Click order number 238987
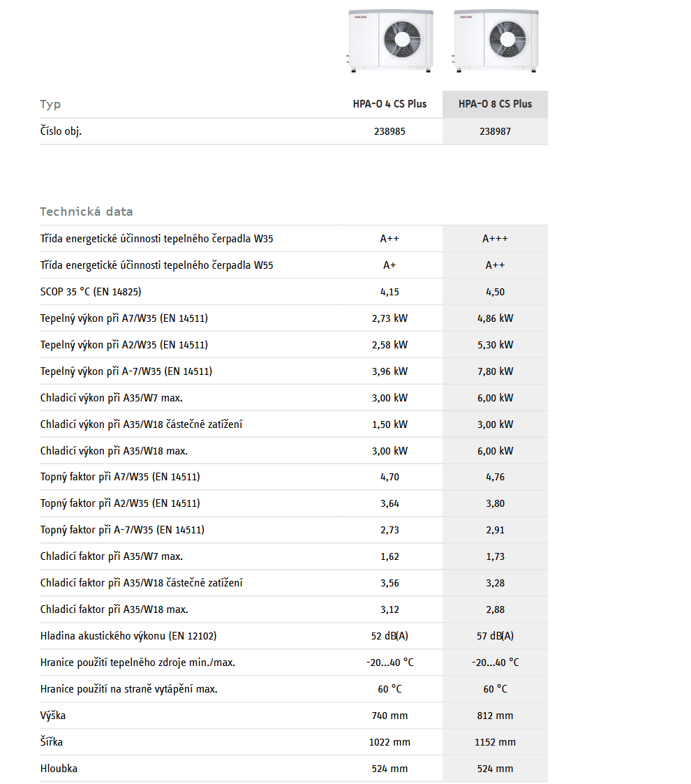The image size is (691, 784). coord(495,131)
